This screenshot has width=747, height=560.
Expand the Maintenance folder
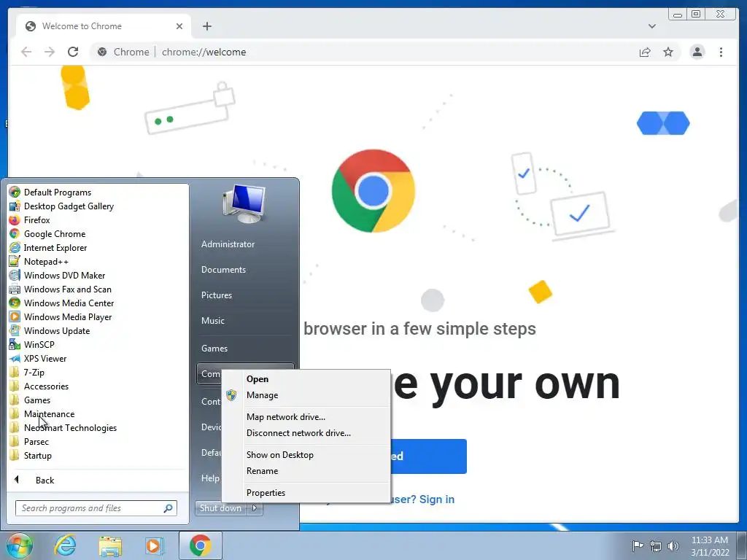click(x=42, y=414)
